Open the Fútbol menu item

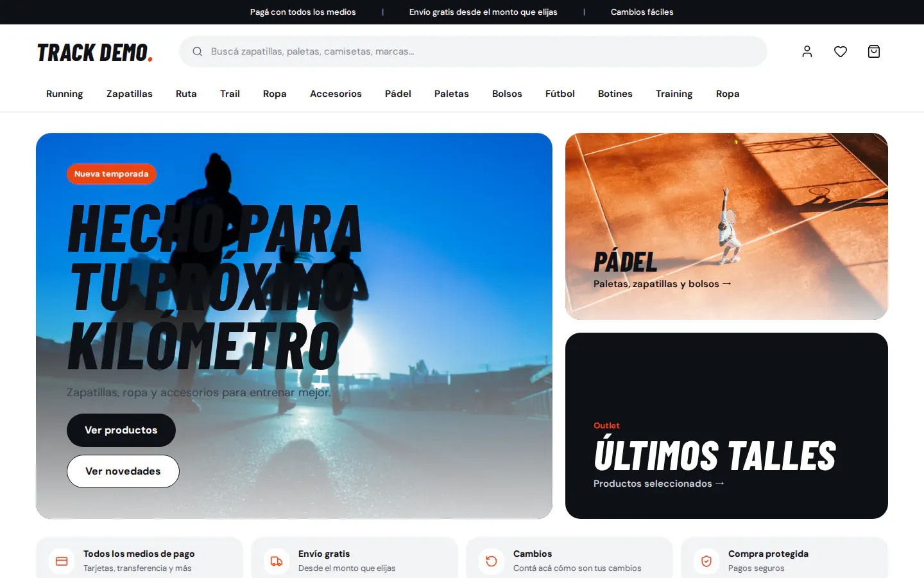tap(560, 94)
